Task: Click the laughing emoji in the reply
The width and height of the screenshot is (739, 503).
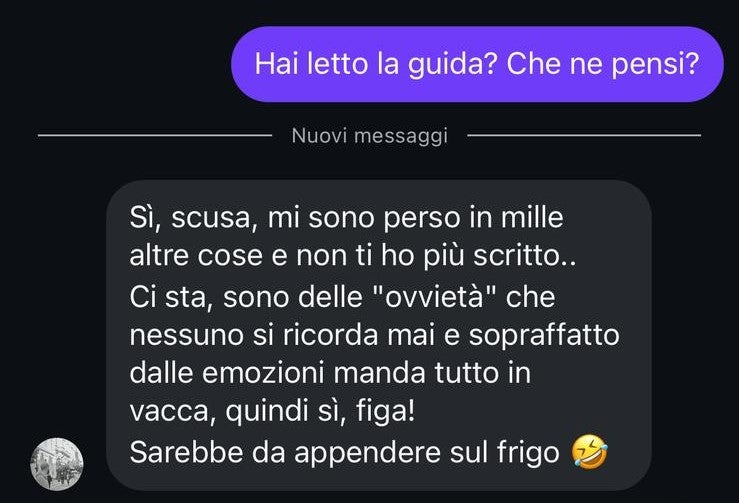Action: coord(589,452)
